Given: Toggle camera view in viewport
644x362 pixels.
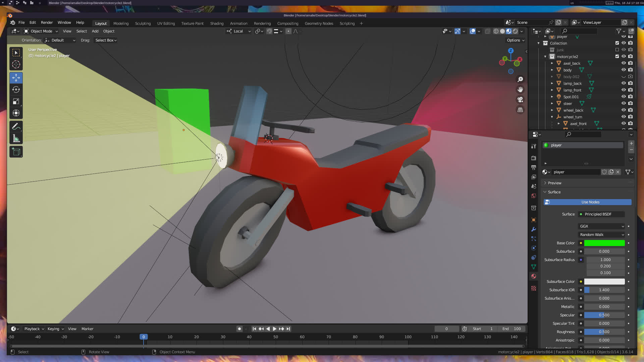Looking at the screenshot, I should [520, 100].
